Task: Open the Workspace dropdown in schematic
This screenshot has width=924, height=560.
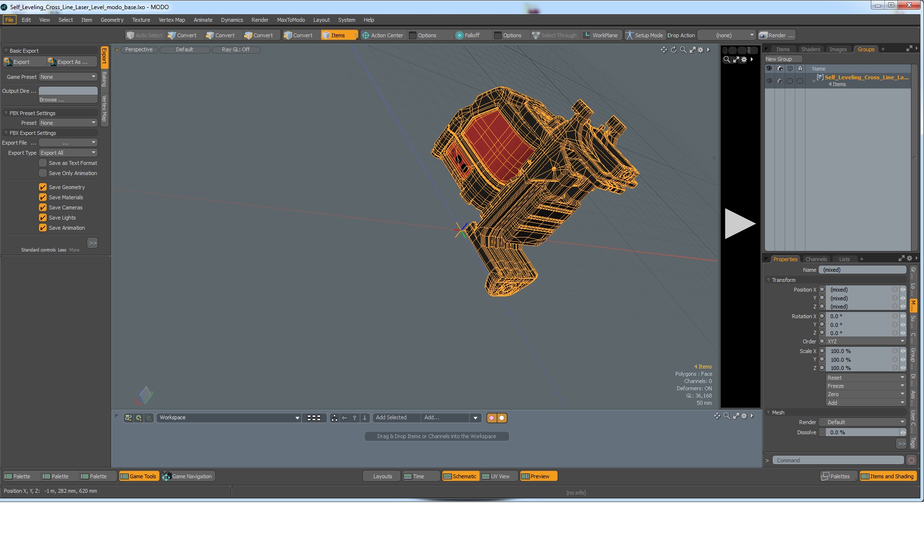Action: (x=229, y=418)
